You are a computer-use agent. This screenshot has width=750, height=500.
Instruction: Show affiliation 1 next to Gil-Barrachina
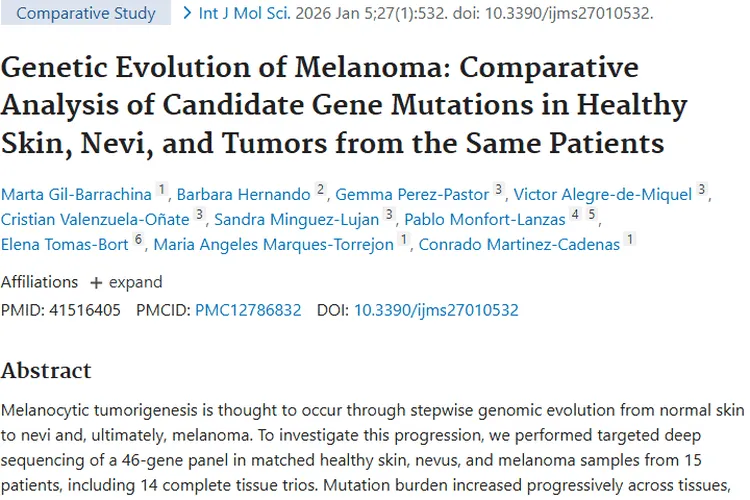(162, 189)
